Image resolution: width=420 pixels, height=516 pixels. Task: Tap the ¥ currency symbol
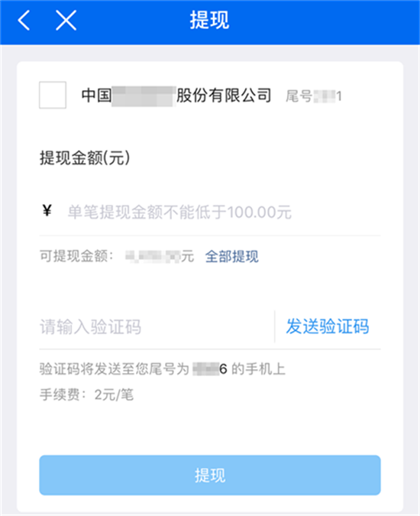point(47,210)
